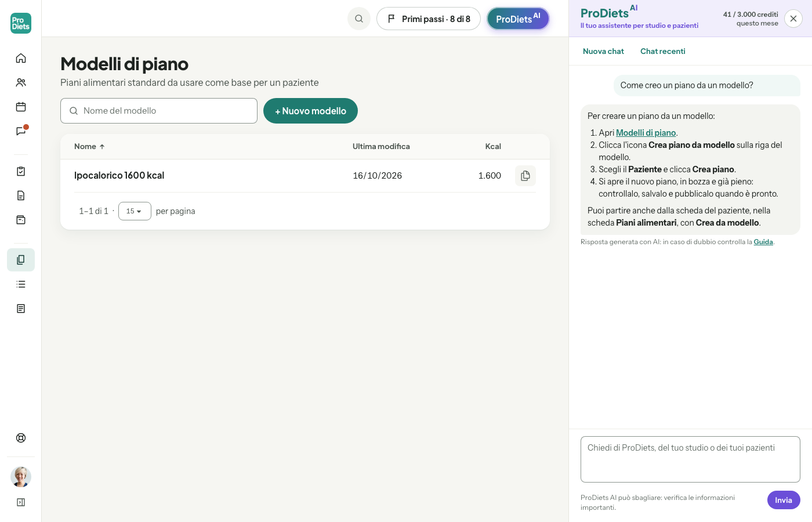Sort table by the Nome column header
Image resolution: width=812 pixels, height=522 pixels.
pos(89,147)
